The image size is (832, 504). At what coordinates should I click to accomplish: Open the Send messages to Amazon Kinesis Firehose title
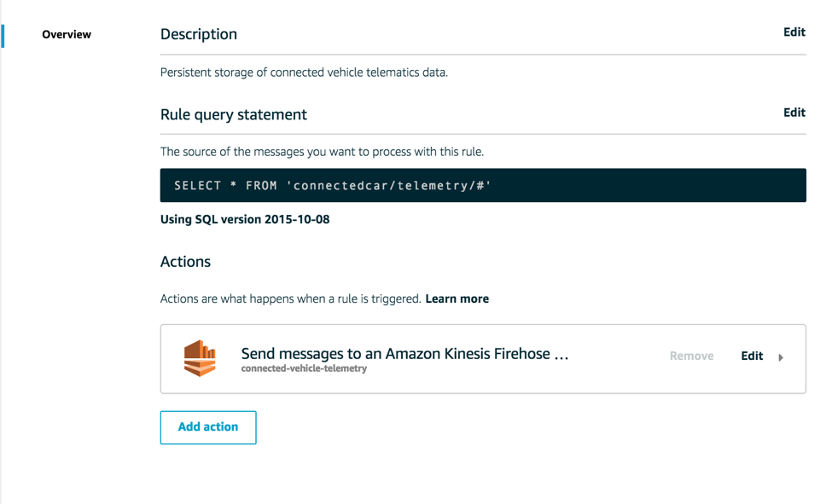click(404, 354)
